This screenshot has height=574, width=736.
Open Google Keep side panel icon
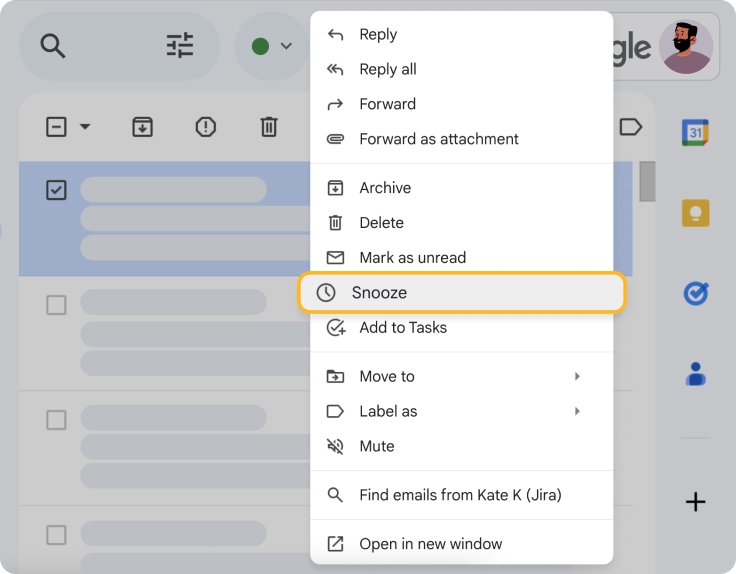point(695,213)
